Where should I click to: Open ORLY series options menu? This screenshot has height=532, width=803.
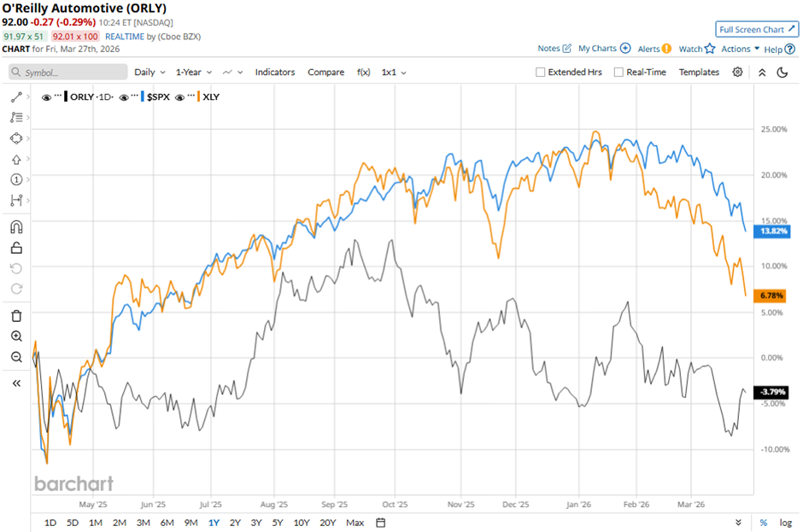(x=58, y=96)
